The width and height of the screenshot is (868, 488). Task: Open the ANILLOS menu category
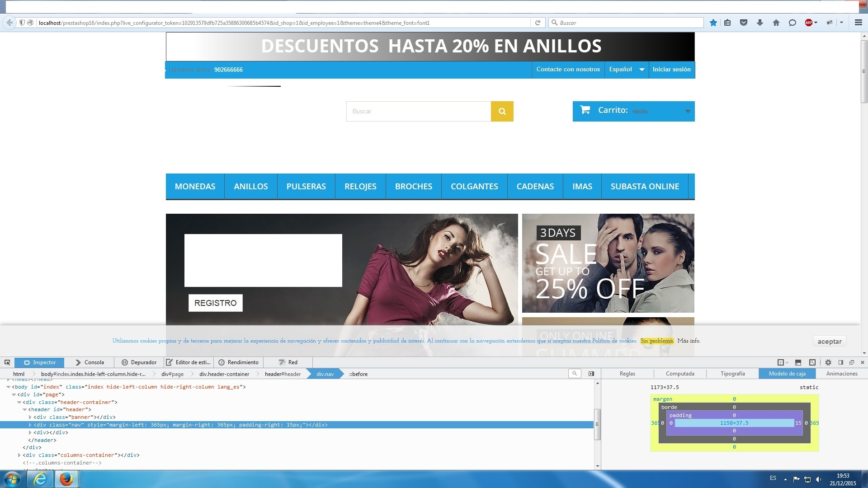251,187
